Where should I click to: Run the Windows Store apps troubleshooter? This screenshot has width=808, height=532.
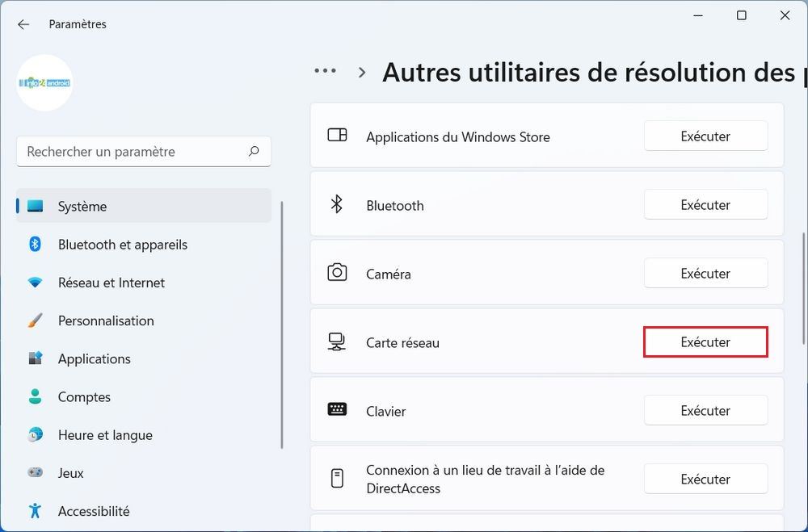pos(705,136)
